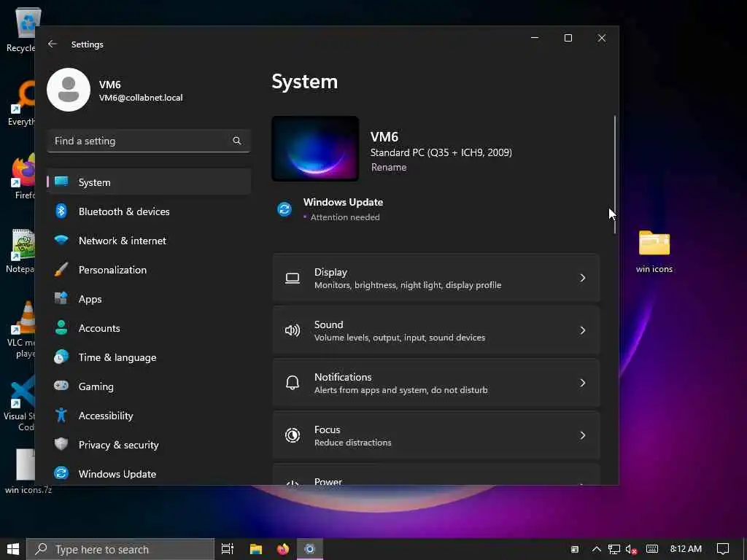The width and height of the screenshot is (747, 560).
Task: Select the Privacy & security shield icon
Action: [61, 444]
